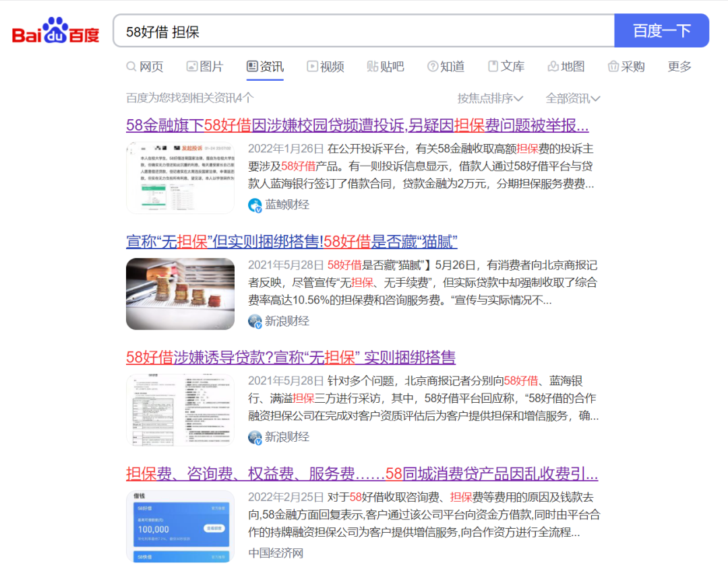Image resolution: width=728 pixels, height=588 pixels.
Task: Click the 文库 document icon
Action: point(493,67)
